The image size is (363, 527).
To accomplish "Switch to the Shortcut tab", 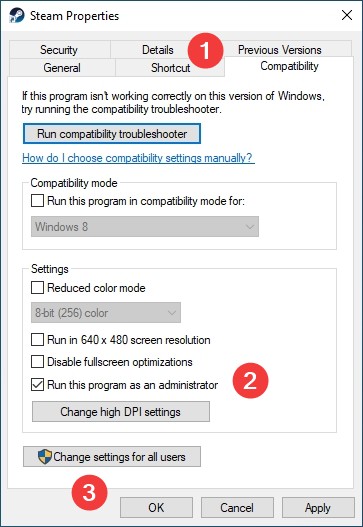I will tap(170, 68).
